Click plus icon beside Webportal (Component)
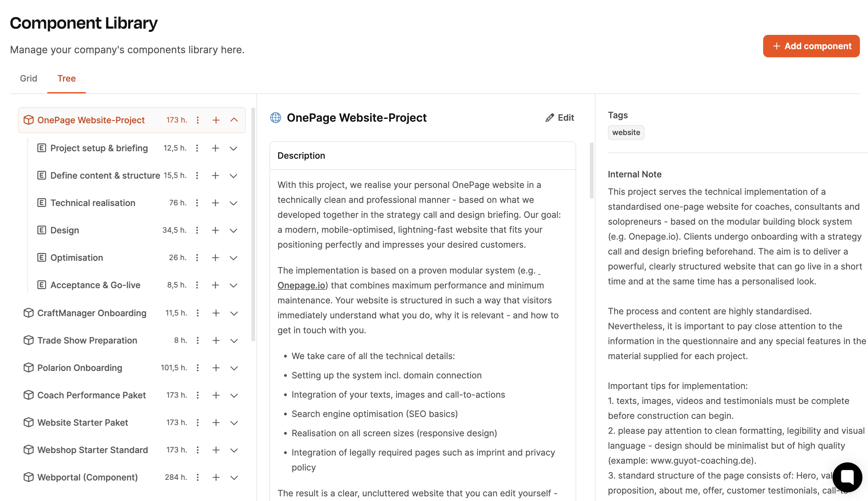Screen dimensions: 868x501 pos(216,477)
